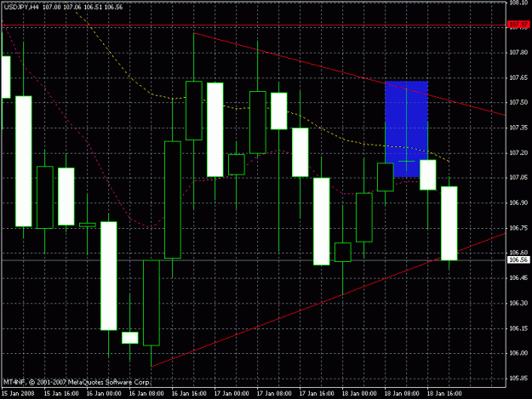Click the 17 Jan 08:00 time label
Screen dimensions: 532x399
(274, 394)
